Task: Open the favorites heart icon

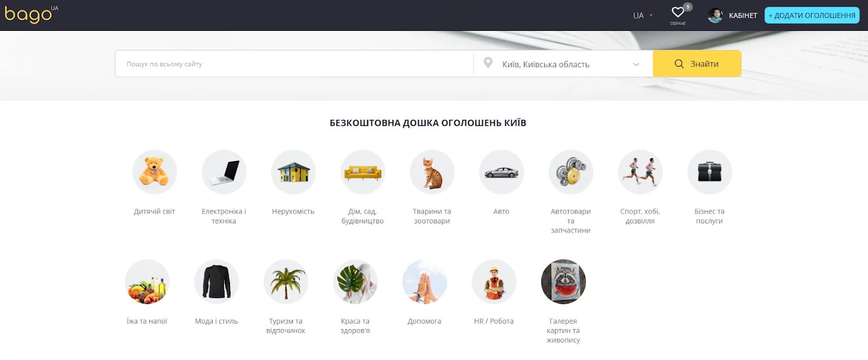Action: [678, 12]
